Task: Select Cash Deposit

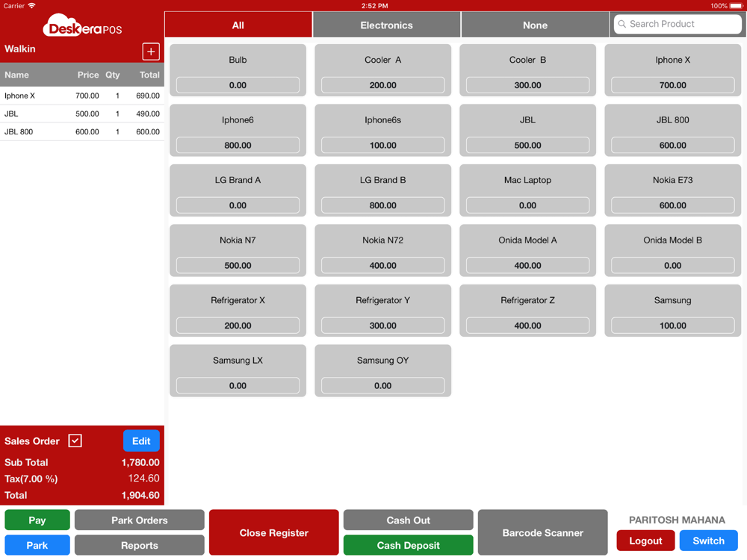Action: [x=409, y=545]
